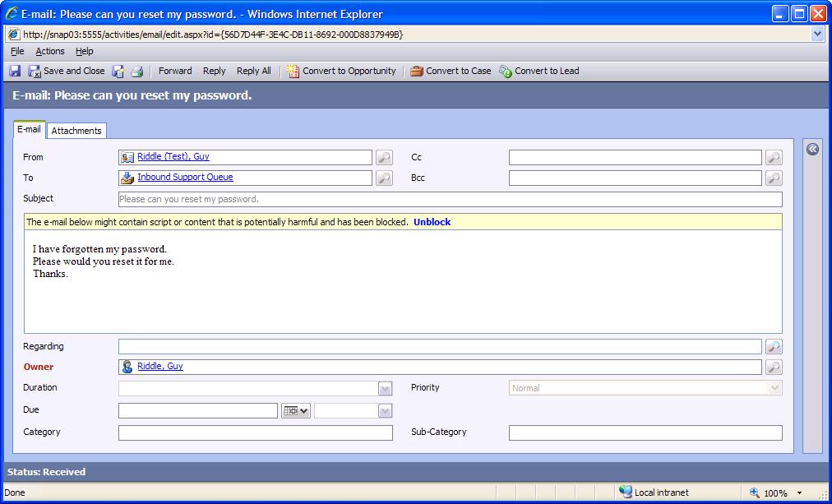Convert the e-mail to a Lead
The width and height of the screenshot is (832, 504).
[x=538, y=71]
